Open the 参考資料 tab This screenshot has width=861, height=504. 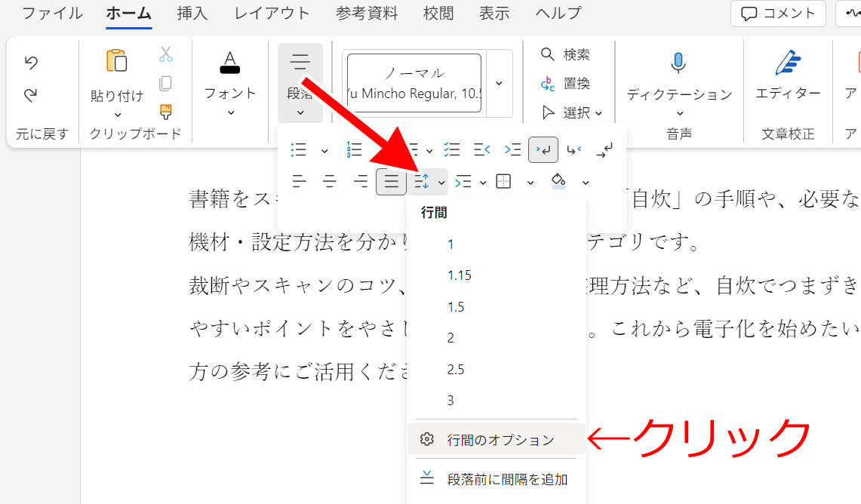[x=367, y=13]
